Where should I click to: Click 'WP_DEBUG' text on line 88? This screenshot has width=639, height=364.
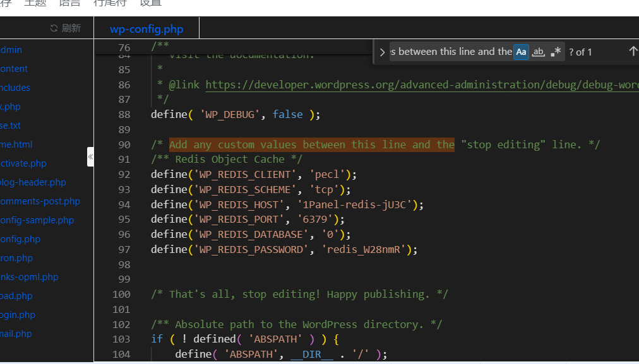click(230, 114)
